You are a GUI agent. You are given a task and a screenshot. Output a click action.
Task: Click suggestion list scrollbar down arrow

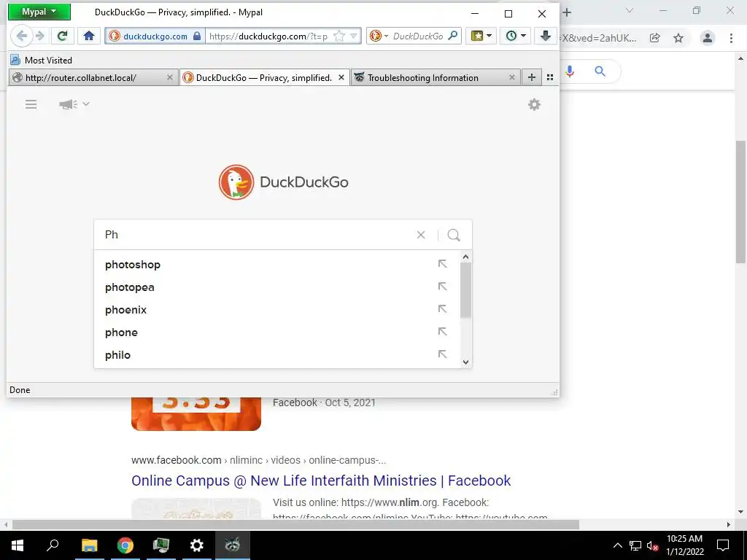point(466,362)
